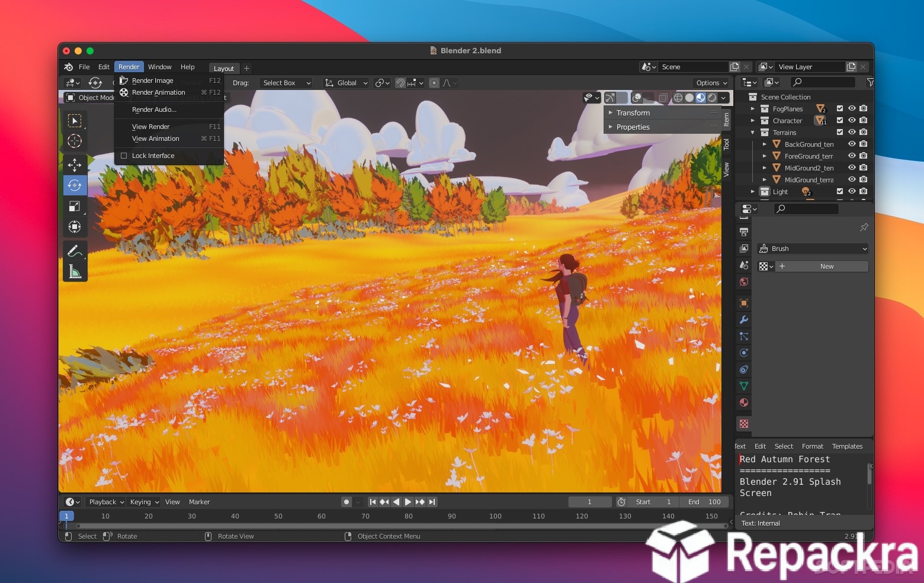This screenshot has width=924, height=583.
Task: Select the Transform tool
Action: [x=75, y=227]
